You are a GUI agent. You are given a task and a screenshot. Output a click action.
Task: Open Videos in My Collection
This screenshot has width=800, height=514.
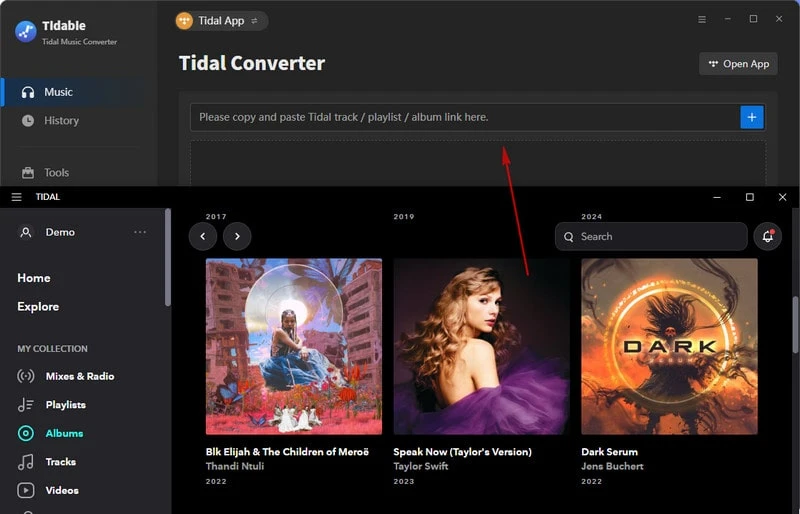click(48, 491)
